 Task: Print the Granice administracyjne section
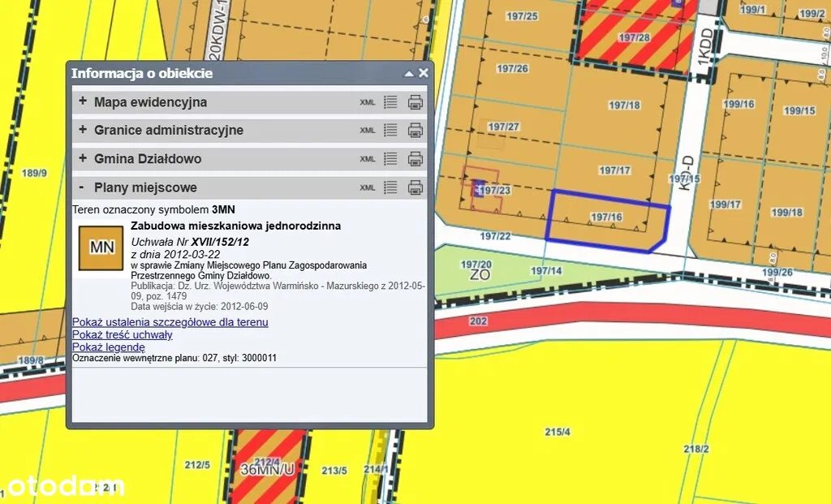click(415, 130)
